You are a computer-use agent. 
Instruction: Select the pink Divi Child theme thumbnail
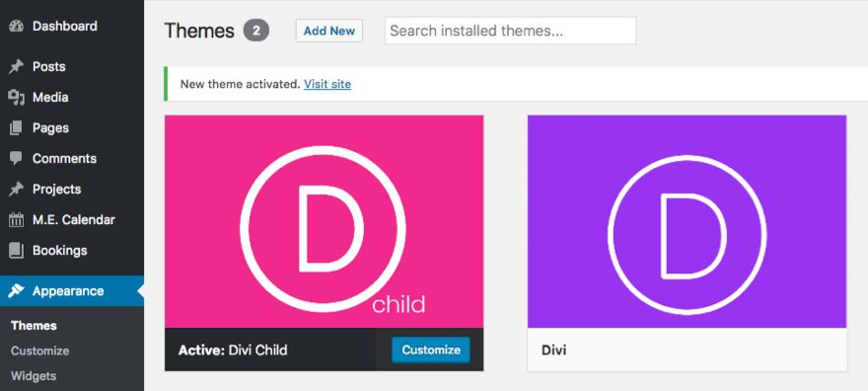(324, 221)
